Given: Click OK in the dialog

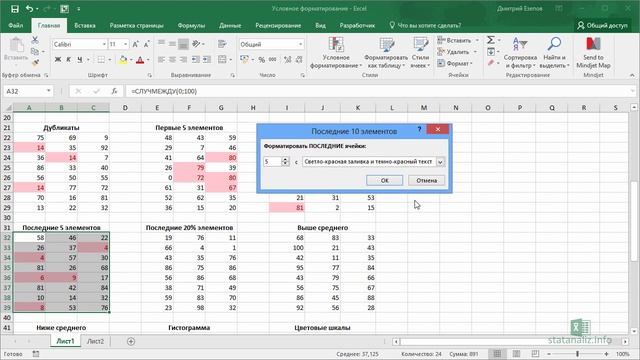Looking at the screenshot, I should pyautogui.click(x=384, y=180).
